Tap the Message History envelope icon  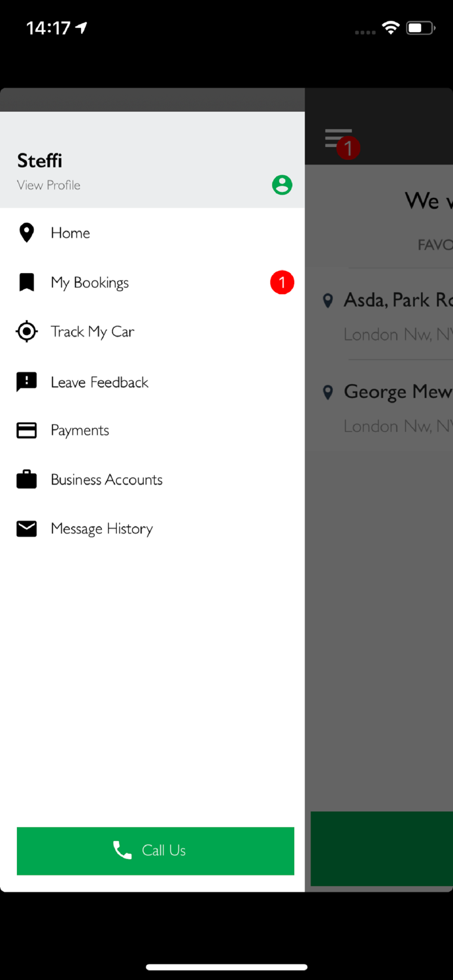click(27, 529)
